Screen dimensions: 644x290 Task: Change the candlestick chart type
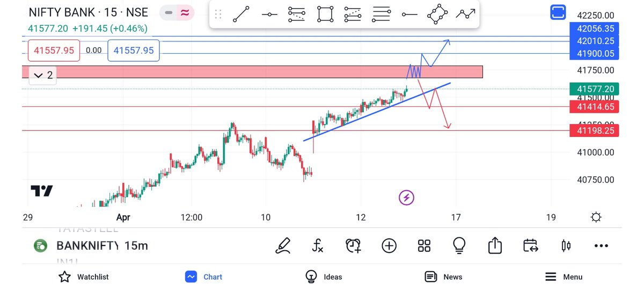[x=566, y=246]
